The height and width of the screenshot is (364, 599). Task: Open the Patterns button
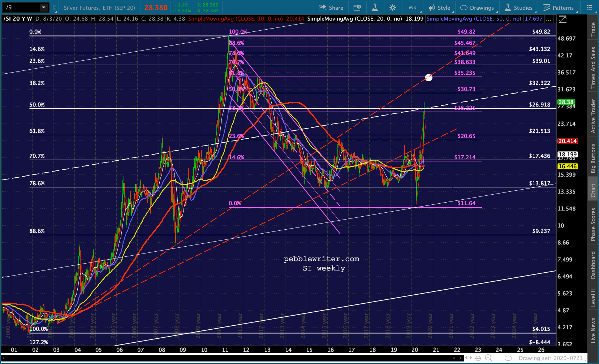coord(559,8)
